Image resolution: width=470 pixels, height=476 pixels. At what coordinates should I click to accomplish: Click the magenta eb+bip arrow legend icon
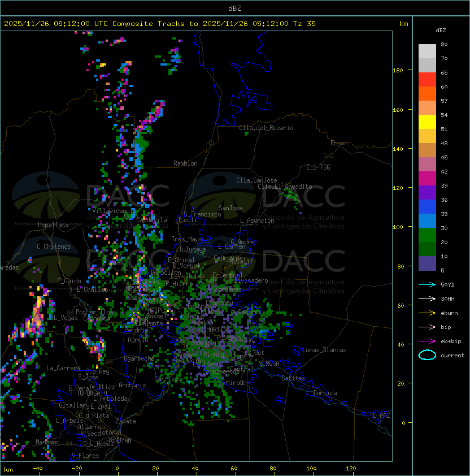(427, 341)
